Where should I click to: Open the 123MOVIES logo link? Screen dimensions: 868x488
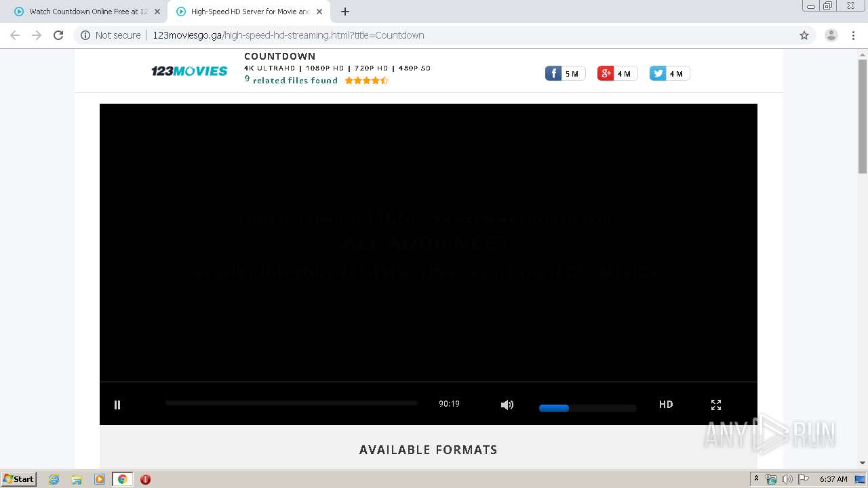pos(189,70)
